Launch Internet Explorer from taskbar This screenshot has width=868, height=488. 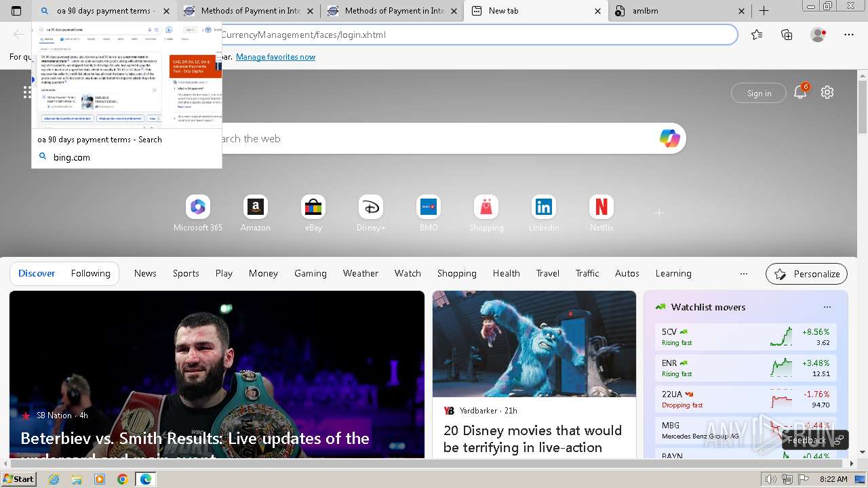coord(54,479)
